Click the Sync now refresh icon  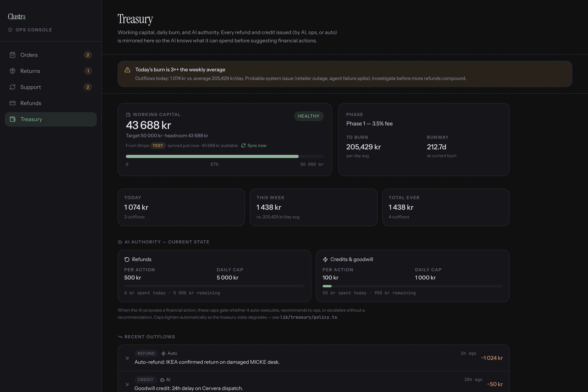pyautogui.click(x=243, y=145)
